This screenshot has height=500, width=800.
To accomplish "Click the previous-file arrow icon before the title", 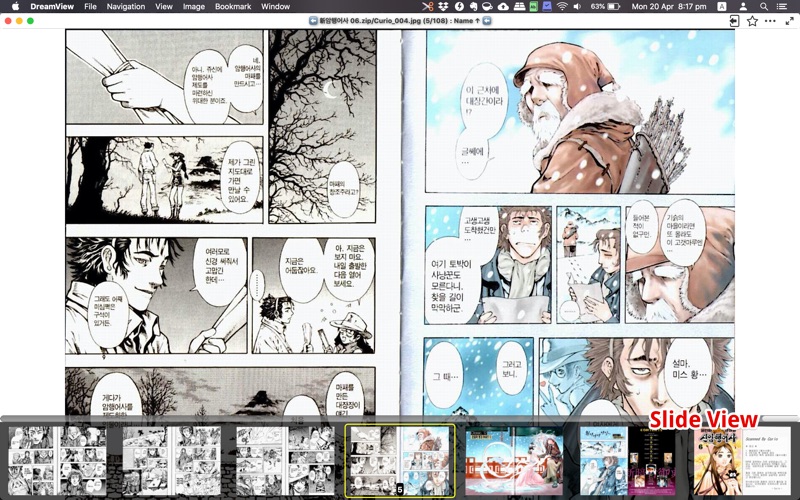I will (313, 21).
